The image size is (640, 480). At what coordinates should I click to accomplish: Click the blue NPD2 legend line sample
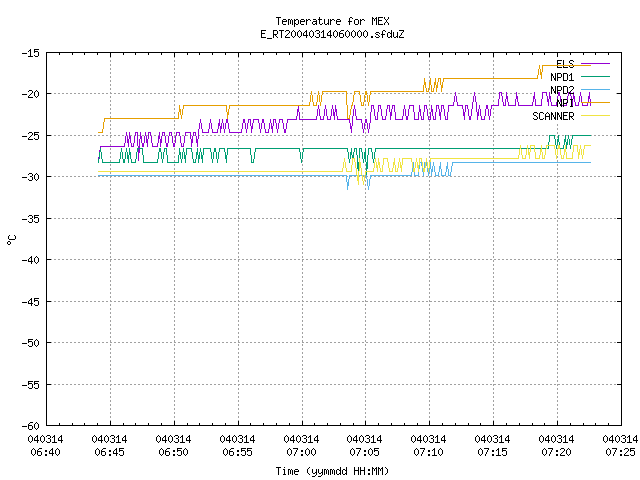595,89
